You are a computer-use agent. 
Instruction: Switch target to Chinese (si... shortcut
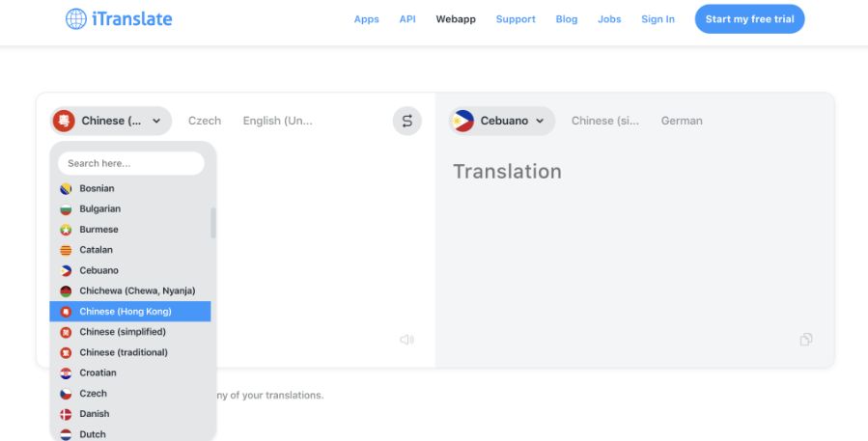(605, 121)
